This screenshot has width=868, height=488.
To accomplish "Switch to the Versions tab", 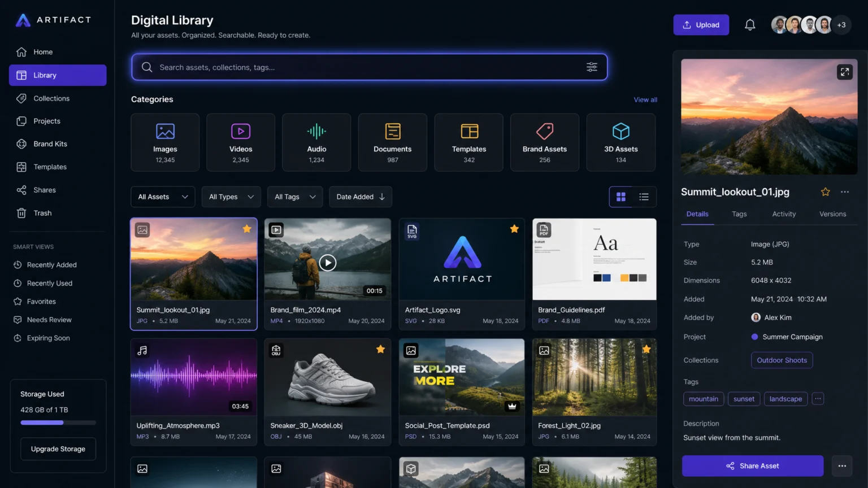I will point(832,214).
